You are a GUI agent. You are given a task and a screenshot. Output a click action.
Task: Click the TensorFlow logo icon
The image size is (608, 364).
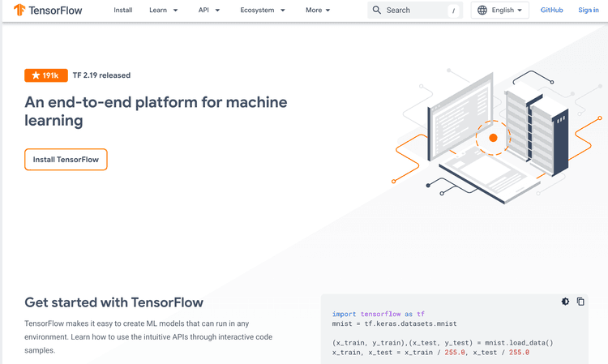19,10
